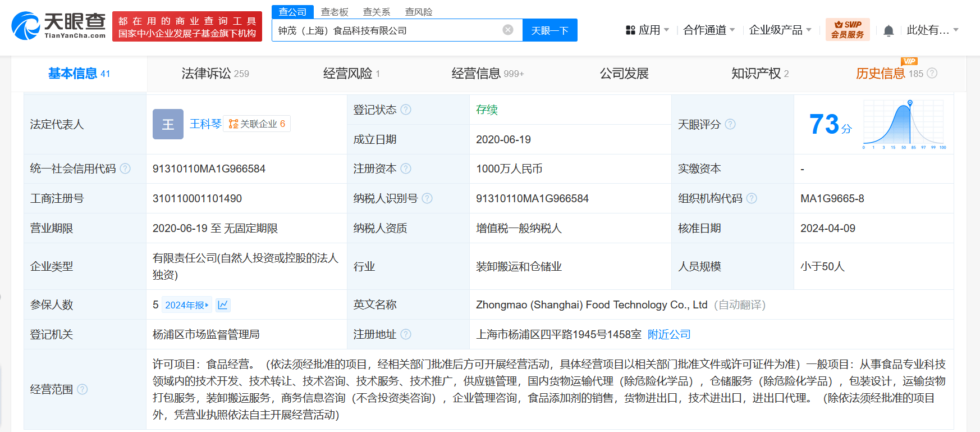This screenshot has height=432, width=980.
Task: Expand the 此处有… account dropdown
Action: pyautogui.click(x=933, y=30)
